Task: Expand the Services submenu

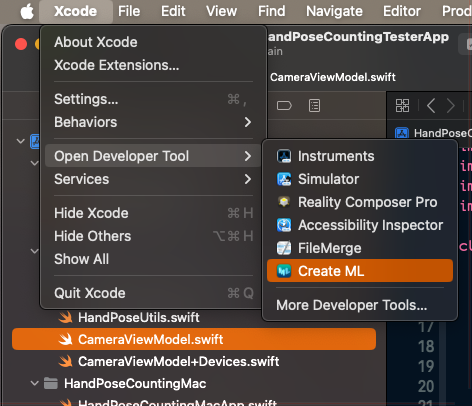Action: [153, 179]
